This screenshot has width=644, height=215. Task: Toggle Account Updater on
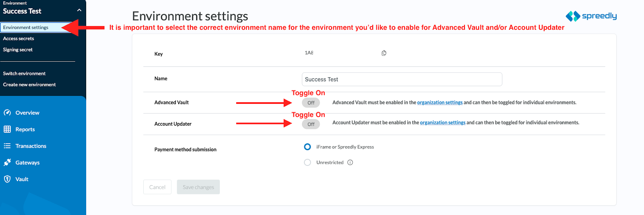tap(311, 124)
